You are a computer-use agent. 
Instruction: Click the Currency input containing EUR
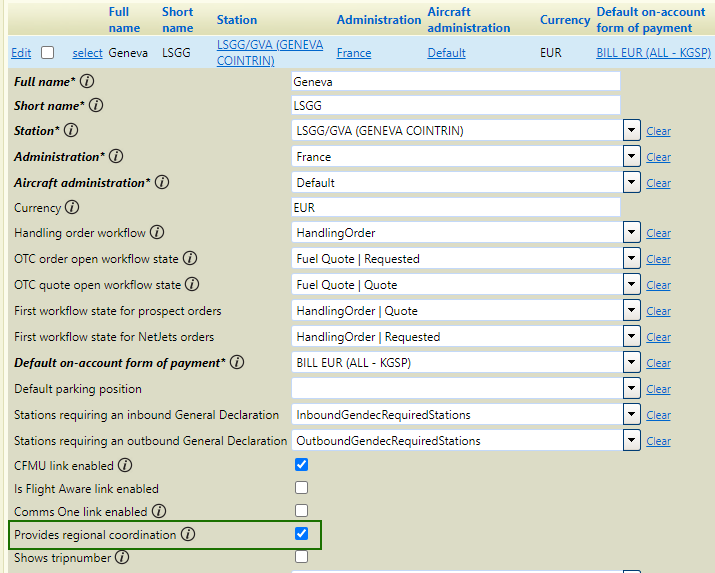[456, 207]
